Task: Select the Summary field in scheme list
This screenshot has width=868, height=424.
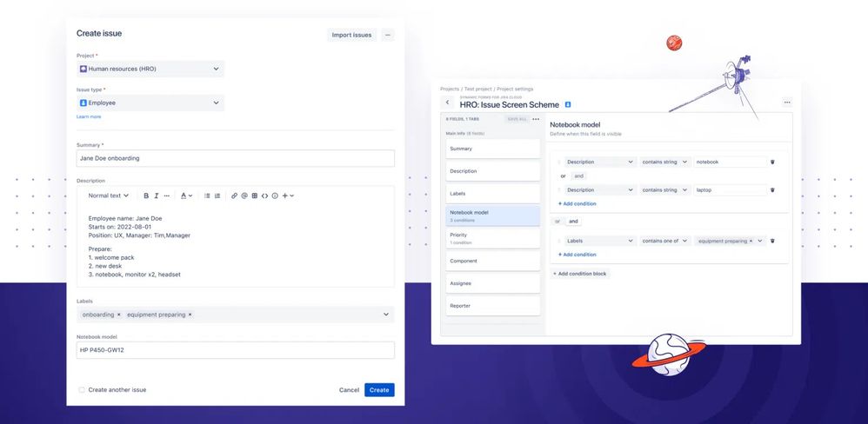Action: point(492,149)
